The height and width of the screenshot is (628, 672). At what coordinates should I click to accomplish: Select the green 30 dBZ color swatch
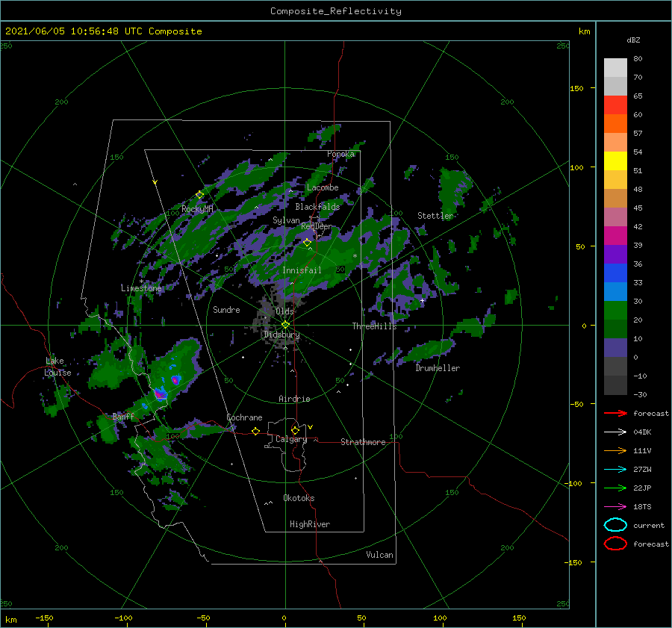click(x=615, y=311)
